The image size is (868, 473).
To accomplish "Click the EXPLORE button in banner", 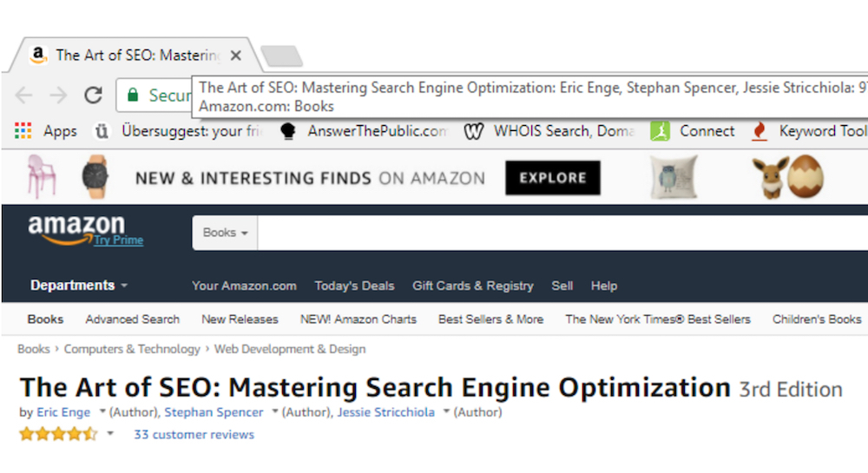I will [x=552, y=178].
